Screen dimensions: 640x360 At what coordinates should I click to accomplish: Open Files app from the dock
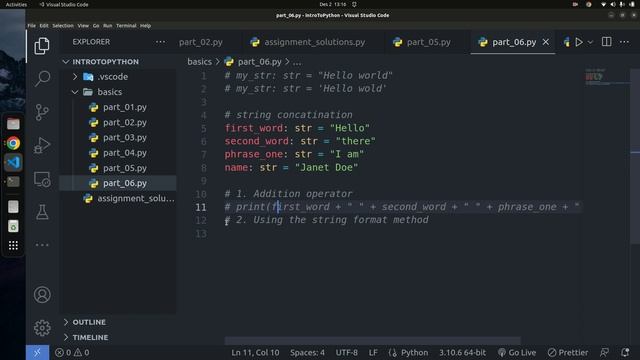(x=13, y=124)
